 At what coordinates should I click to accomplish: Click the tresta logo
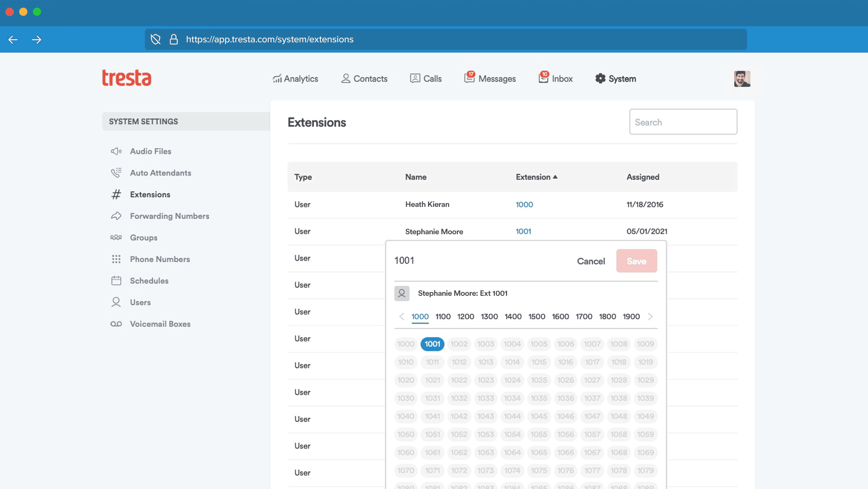click(126, 78)
